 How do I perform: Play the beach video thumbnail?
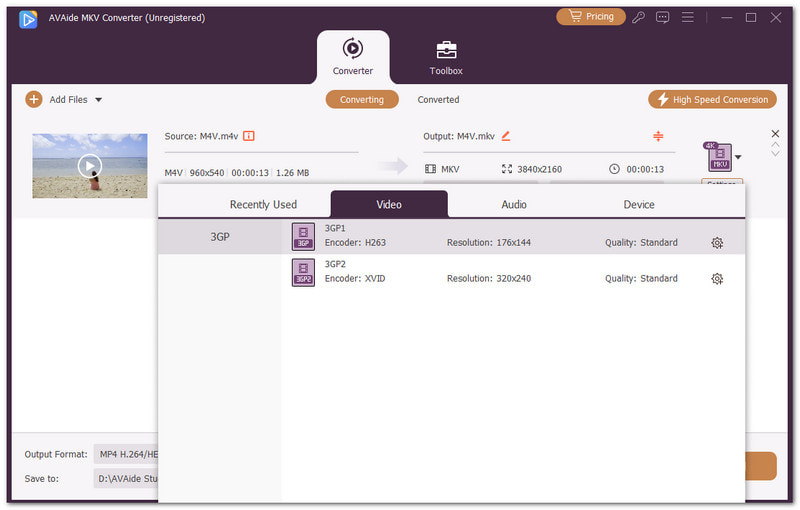pyautogui.click(x=90, y=166)
